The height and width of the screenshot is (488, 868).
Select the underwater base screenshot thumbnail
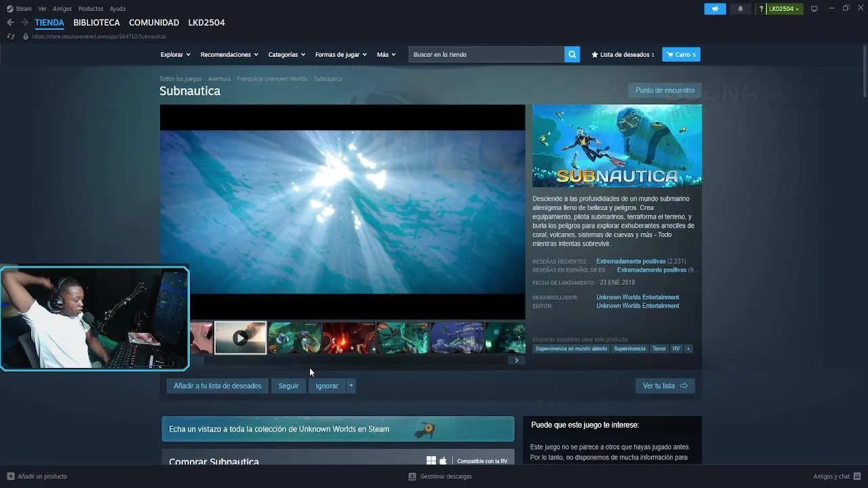pos(457,338)
